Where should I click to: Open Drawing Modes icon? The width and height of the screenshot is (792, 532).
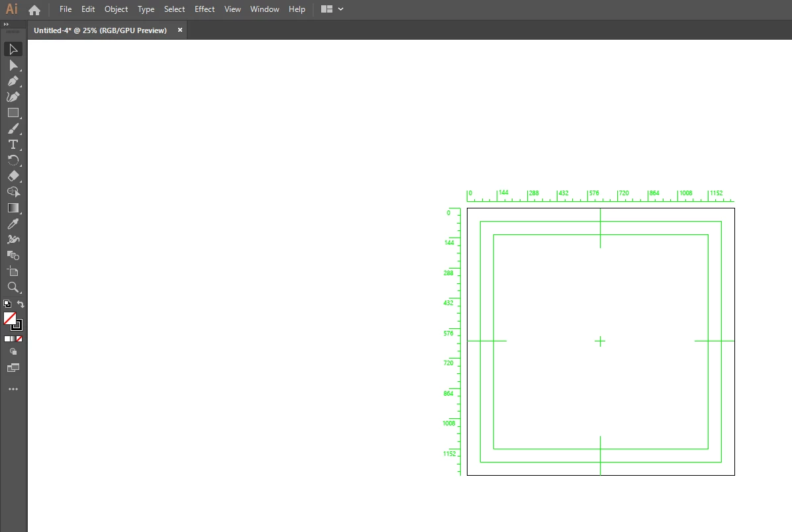13,352
